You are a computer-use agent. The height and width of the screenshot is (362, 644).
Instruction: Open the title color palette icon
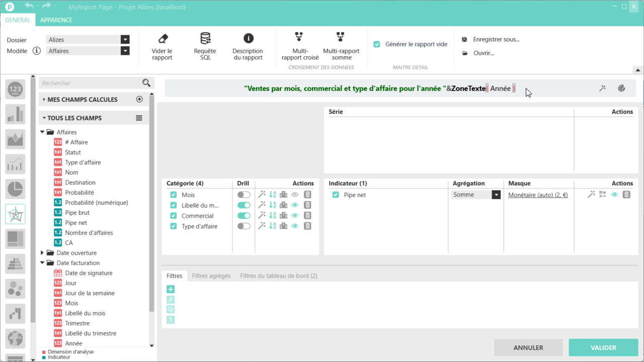[x=621, y=88]
